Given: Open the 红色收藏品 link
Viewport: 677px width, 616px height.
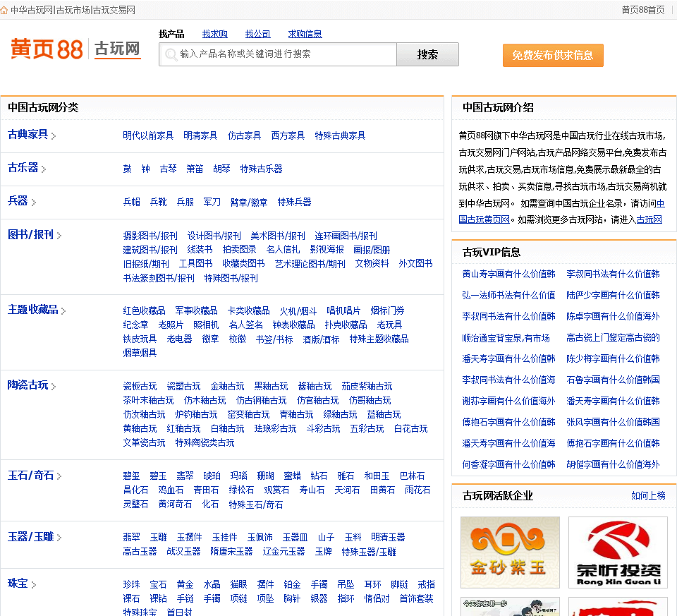Looking at the screenshot, I should click(x=144, y=310).
